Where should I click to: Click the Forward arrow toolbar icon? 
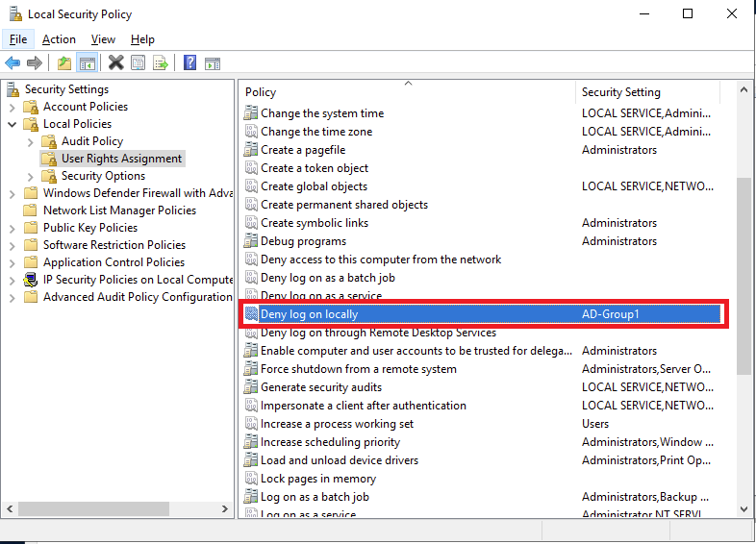35,62
